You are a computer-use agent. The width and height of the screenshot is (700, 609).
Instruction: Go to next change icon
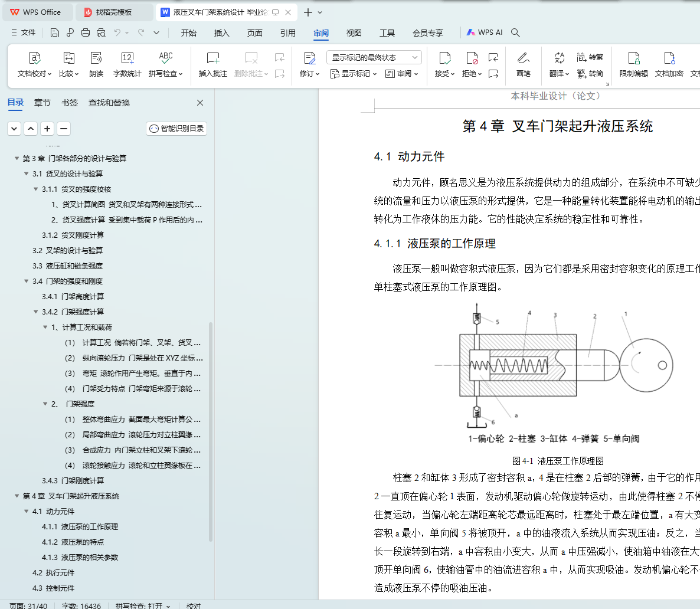click(493, 74)
